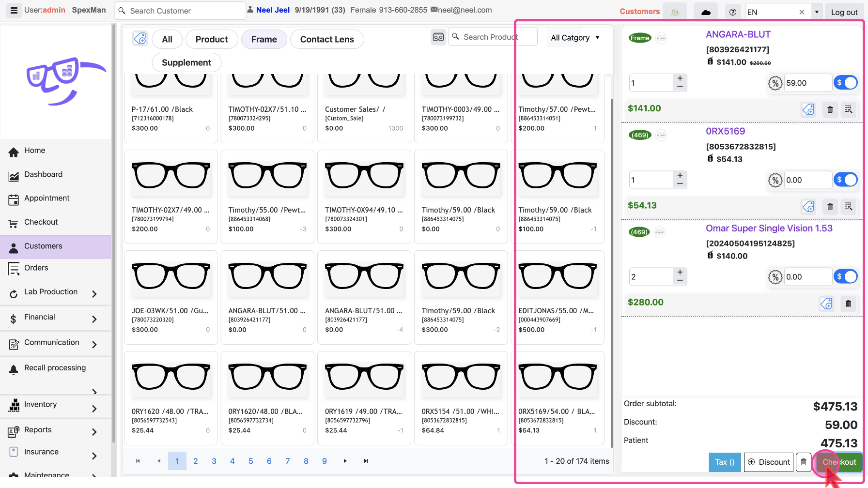Open the hamburger menu in top bar
868x488 pixels.
(14, 10)
